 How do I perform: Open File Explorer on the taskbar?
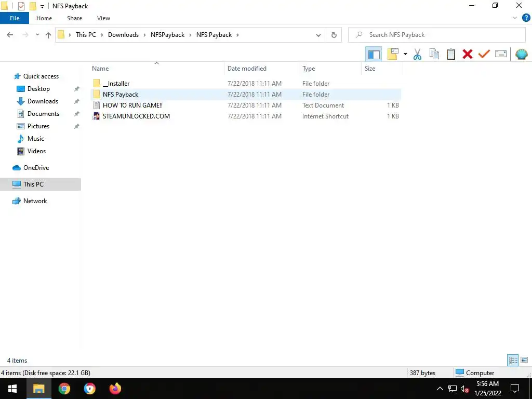coord(38,389)
